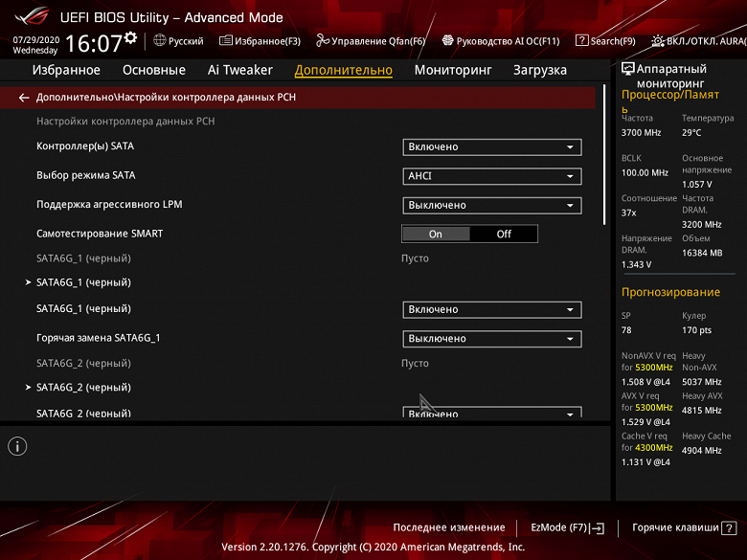The height and width of the screenshot is (560, 747).
Task: Click Самотестирование SMART label
Action: [x=100, y=234]
